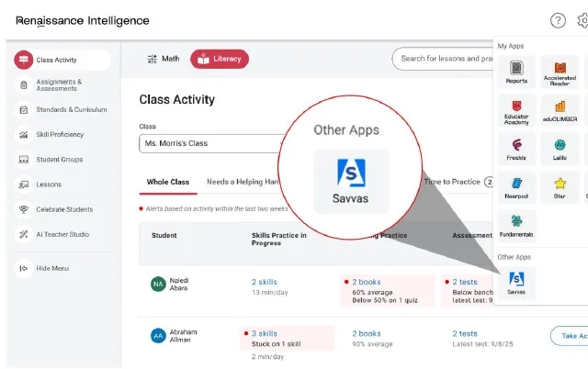Viewport: 588px width, 369px height.
Task: Click the My Apps panel heading
Action: [511, 46]
